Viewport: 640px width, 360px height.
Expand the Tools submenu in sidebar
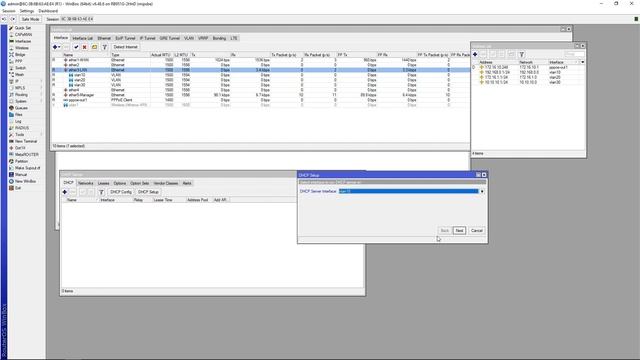coord(20,135)
